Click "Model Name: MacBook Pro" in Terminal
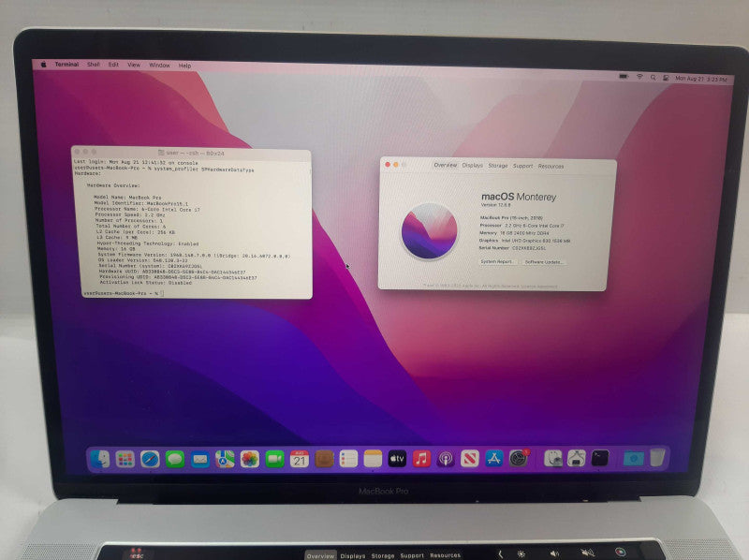Screen dimensions: 749x560 click(x=127, y=197)
